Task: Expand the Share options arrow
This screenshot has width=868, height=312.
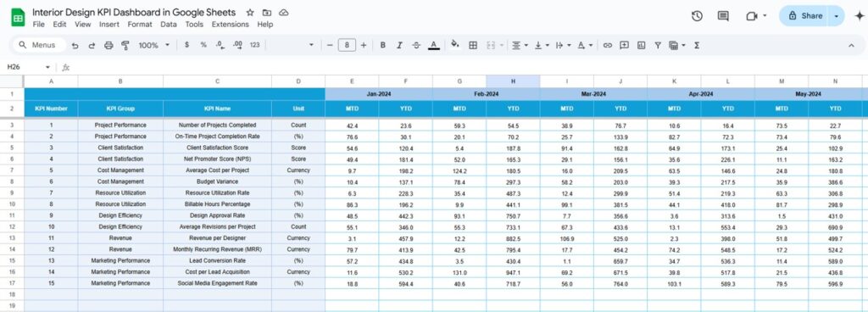Action: click(837, 16)
